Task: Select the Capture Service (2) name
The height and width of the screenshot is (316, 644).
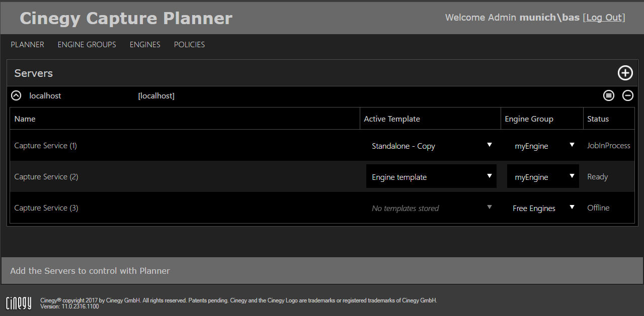Action: point(46,177)
